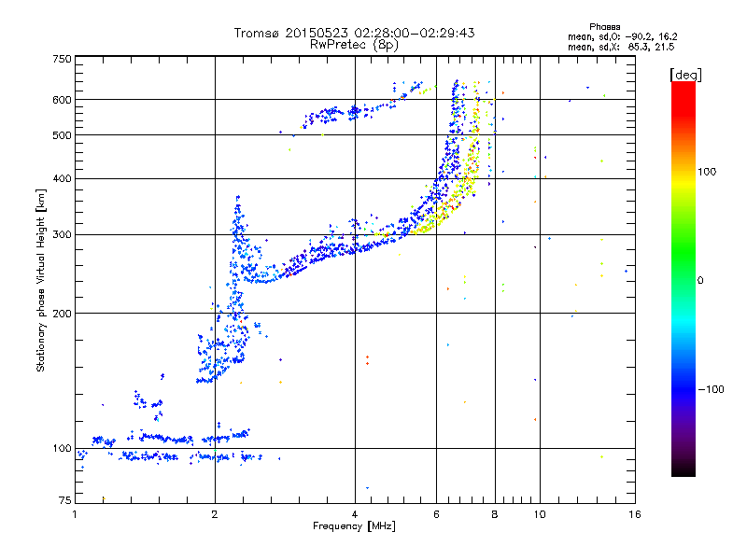Click the colorbar label '100'
This screenshot has height=560, width=747.
[x=707, y=172]
